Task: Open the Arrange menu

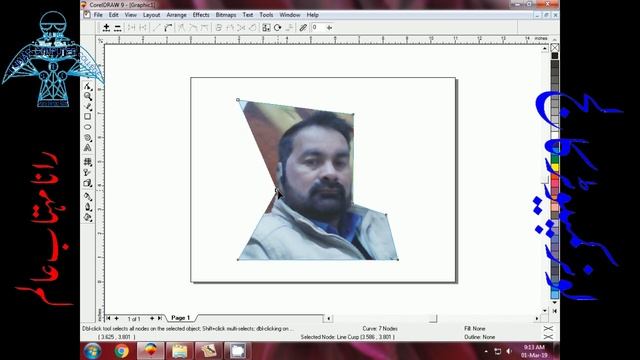Action: click(176, 15)
